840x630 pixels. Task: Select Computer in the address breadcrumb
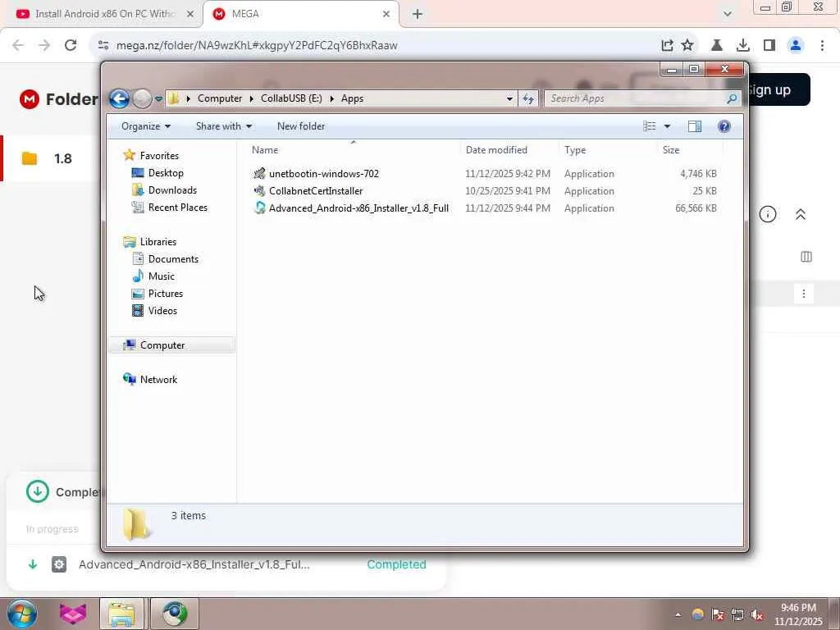coord(220,98)
